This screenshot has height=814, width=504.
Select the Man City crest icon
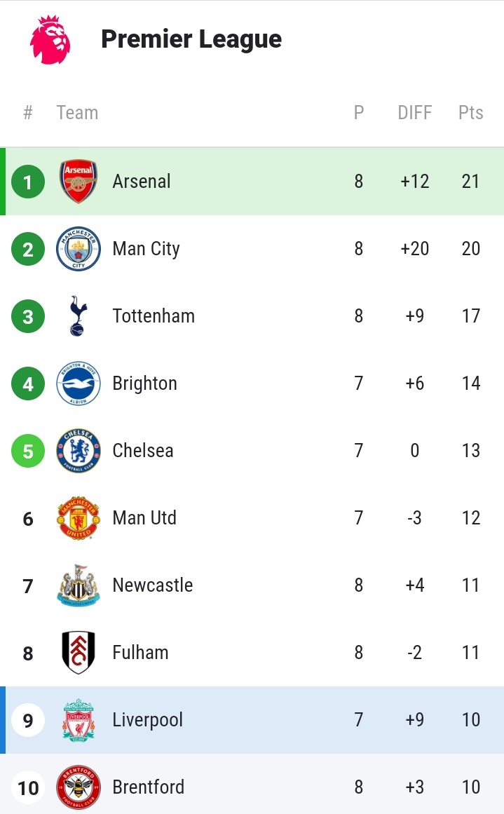(x=79, y=249)
